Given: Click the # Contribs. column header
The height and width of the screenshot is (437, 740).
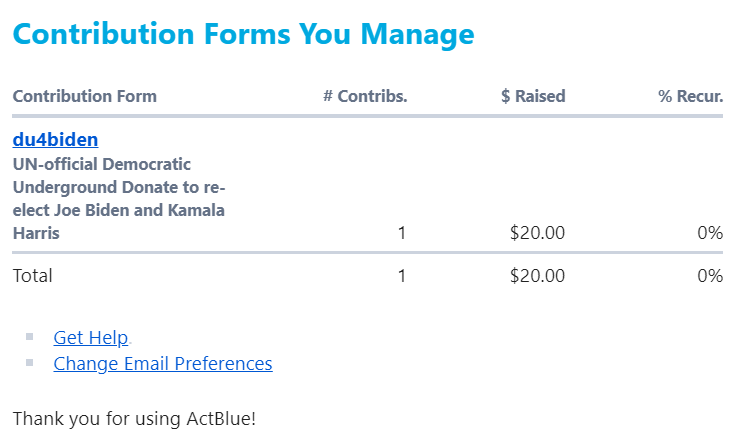Looking at the screenshot, I should (365, 97).
